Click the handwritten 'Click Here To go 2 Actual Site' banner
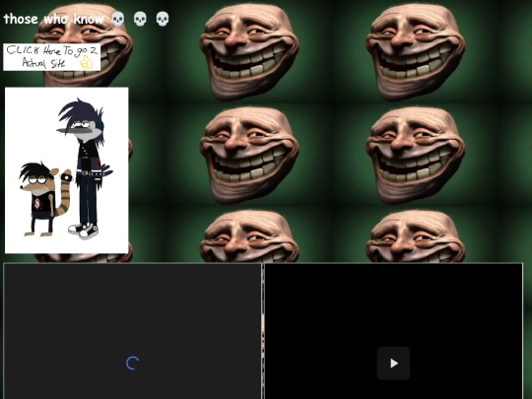This screenshot has width=532, height=399. coord(52,57)
